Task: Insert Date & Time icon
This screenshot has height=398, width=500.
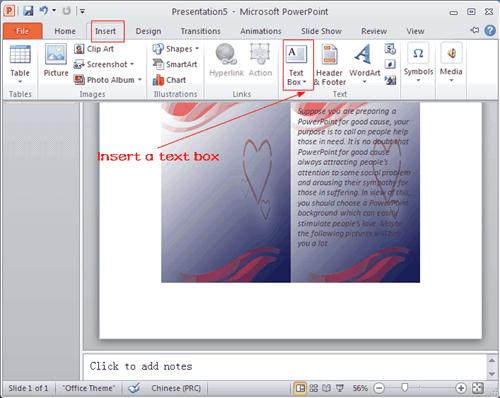Action: click(x=390, y=49)
